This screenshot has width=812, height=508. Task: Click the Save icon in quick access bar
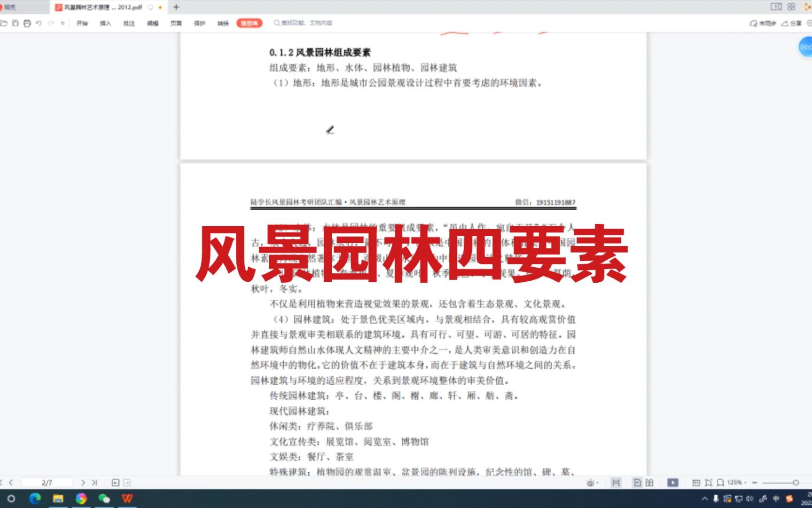click(16, 23)
